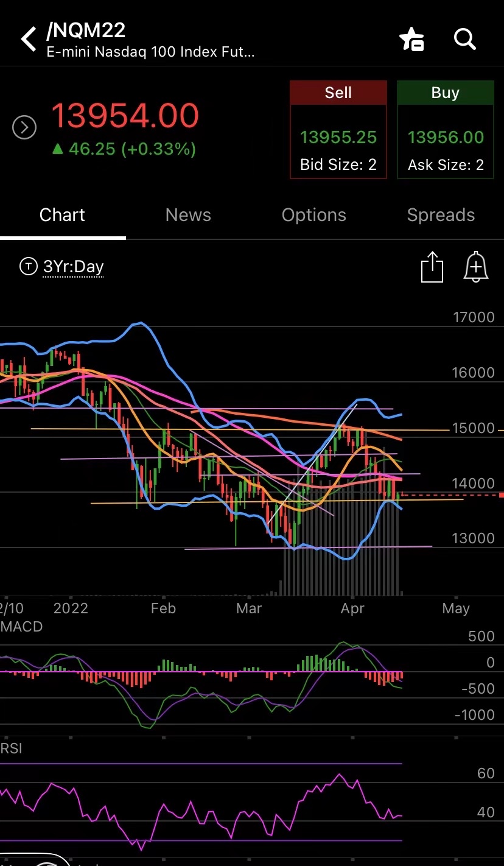
Task: Tap the Buy button
Action: point(446,130)
